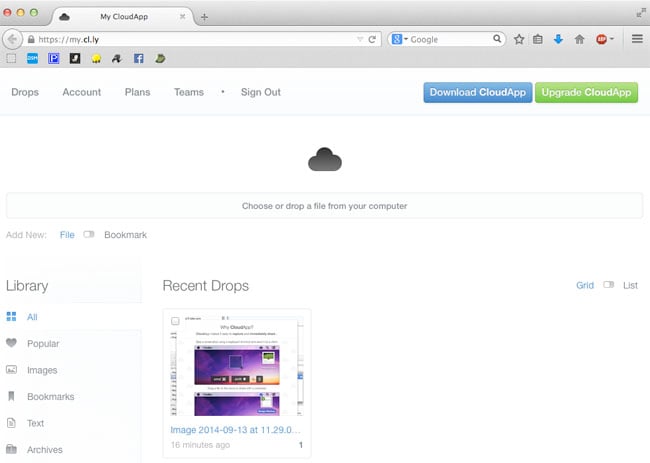
Task: Open the yellow bookmark icon
Action: click(x=96, y=58)
